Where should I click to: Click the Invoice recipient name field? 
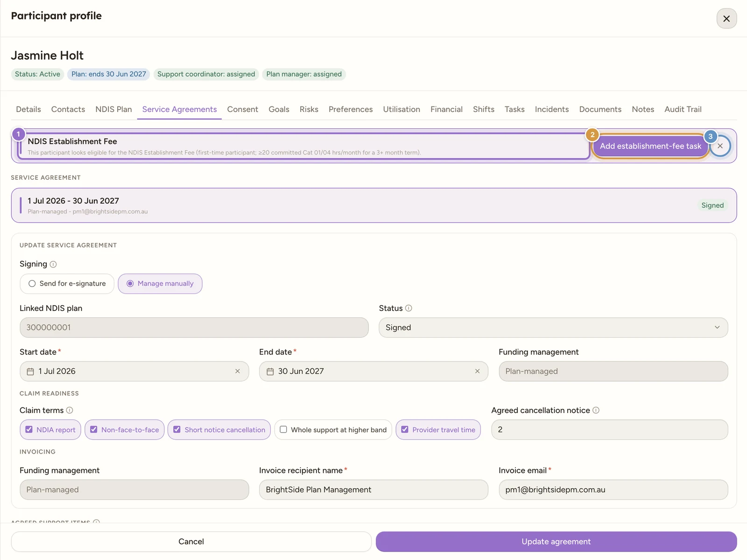point(373,490)
